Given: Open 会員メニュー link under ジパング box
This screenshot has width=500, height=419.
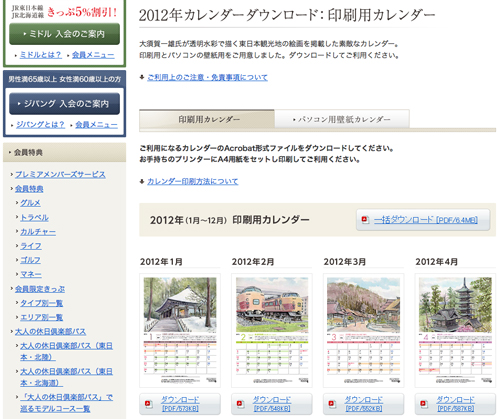Looking at the screenshot, I should point(96,125).
